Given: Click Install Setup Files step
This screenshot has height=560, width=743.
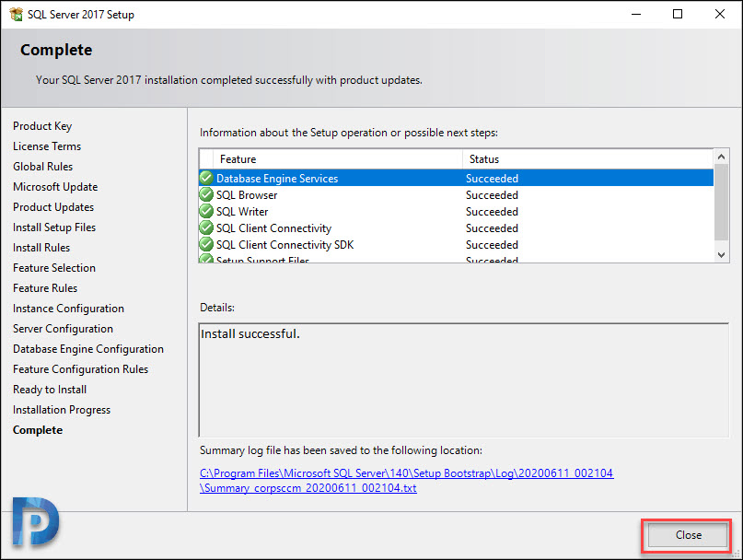Looking at the screenshot, I should (x=54, y=227).
